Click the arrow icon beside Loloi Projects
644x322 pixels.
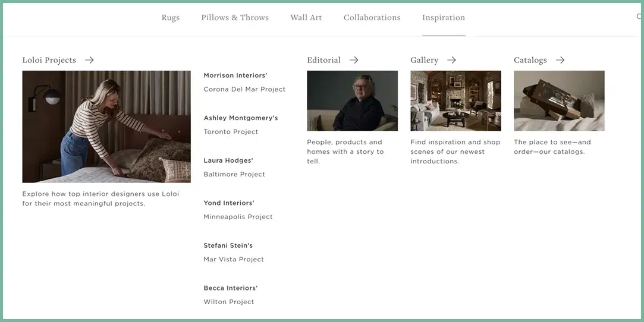tap(89, 60)
